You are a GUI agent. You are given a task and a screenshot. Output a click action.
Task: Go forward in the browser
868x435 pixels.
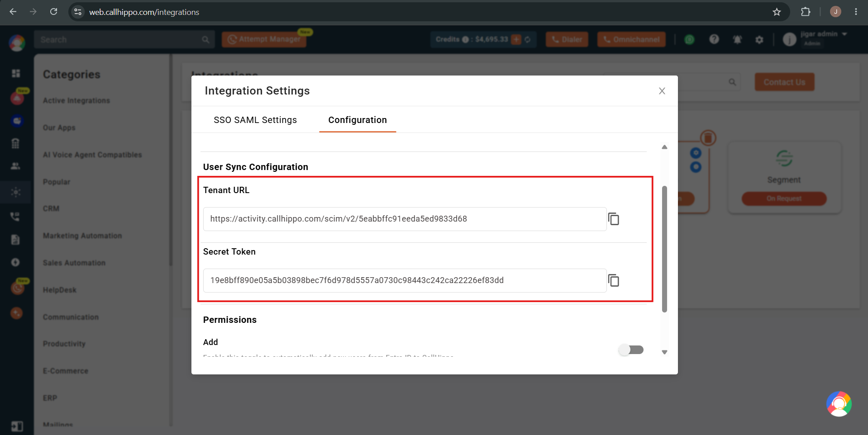tap(33, 12)
